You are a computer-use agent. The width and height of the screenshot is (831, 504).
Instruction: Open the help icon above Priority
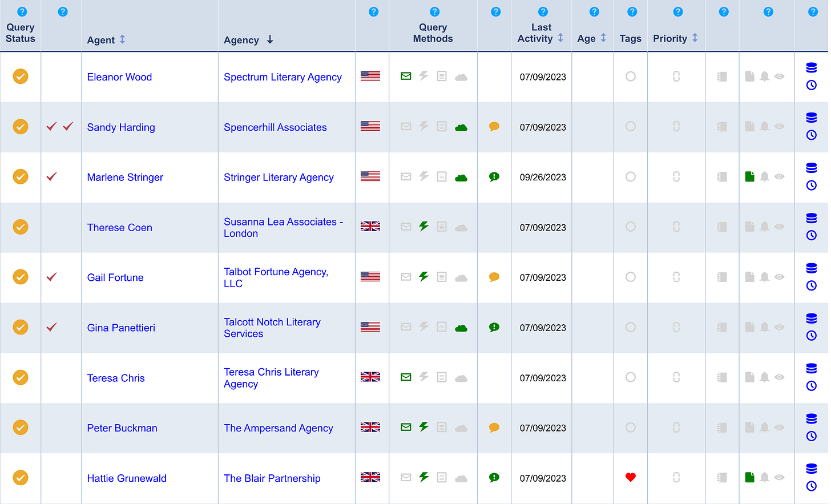[x=677, y=11]
